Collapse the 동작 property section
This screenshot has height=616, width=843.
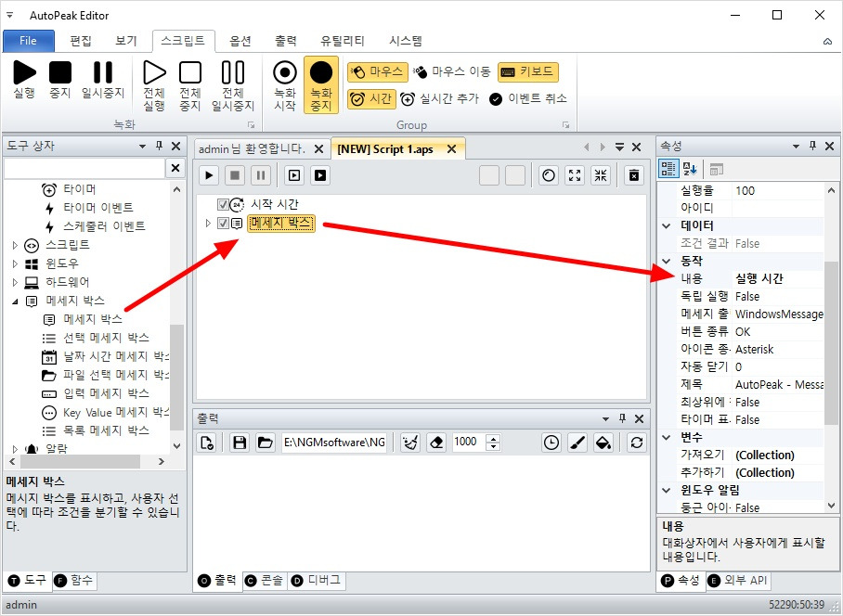click(667, 262)
